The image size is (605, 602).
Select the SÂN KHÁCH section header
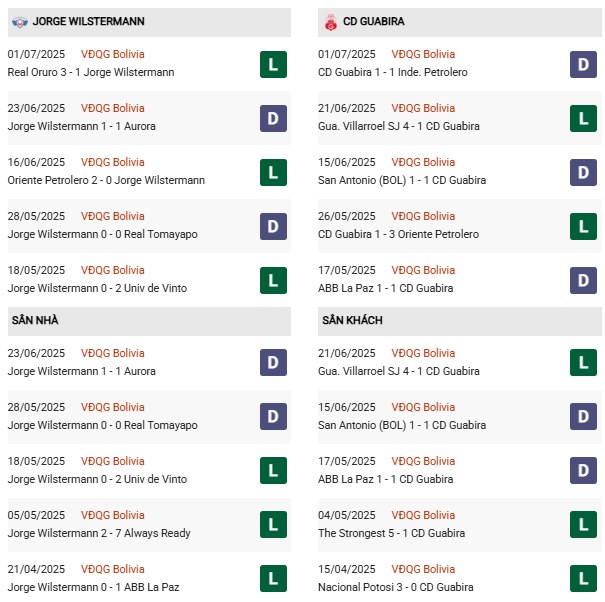pyautogui.click(x=352, y=320)
